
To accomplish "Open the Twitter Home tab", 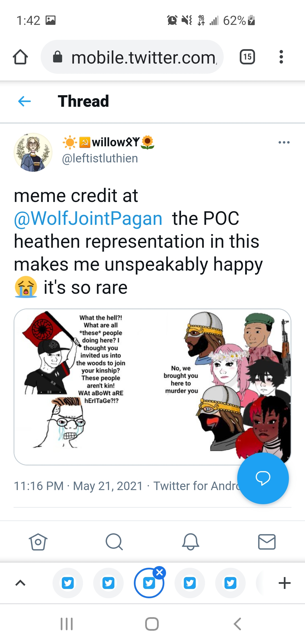I will pyautogui.click(x=38, y=542).
